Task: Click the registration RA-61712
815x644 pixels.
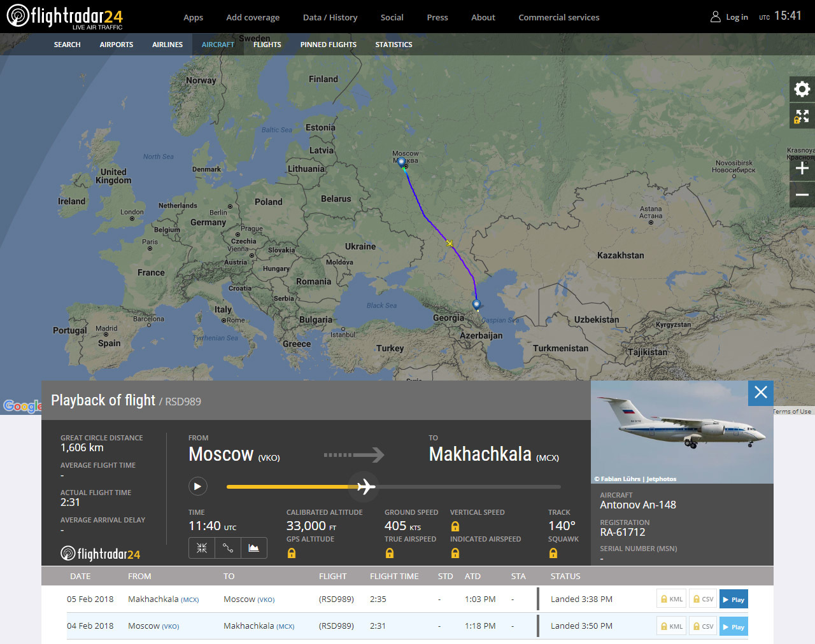Action: (x=623, y=532)
